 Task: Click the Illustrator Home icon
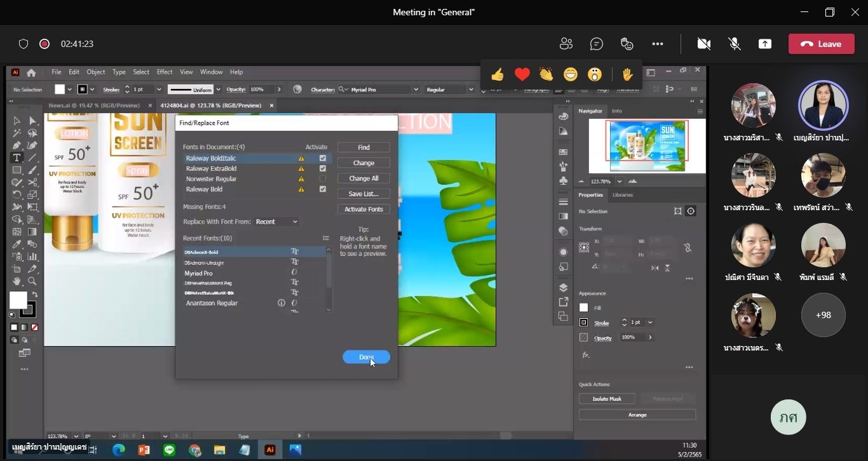click(x=31, y=72)
